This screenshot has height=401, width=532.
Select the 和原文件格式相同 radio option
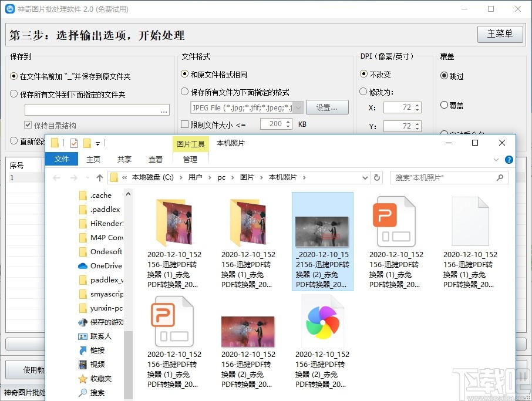[185, 75]
